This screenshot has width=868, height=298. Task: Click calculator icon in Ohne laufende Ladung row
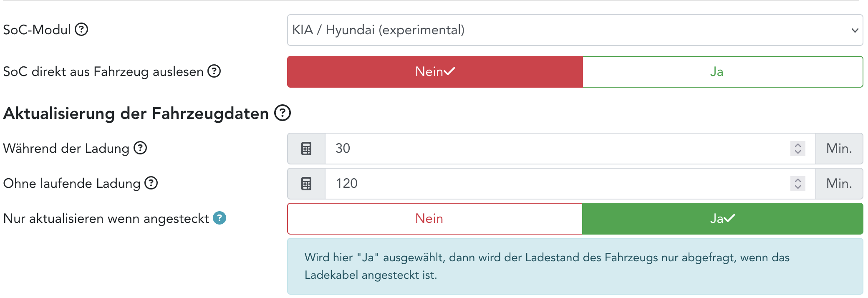306,184
